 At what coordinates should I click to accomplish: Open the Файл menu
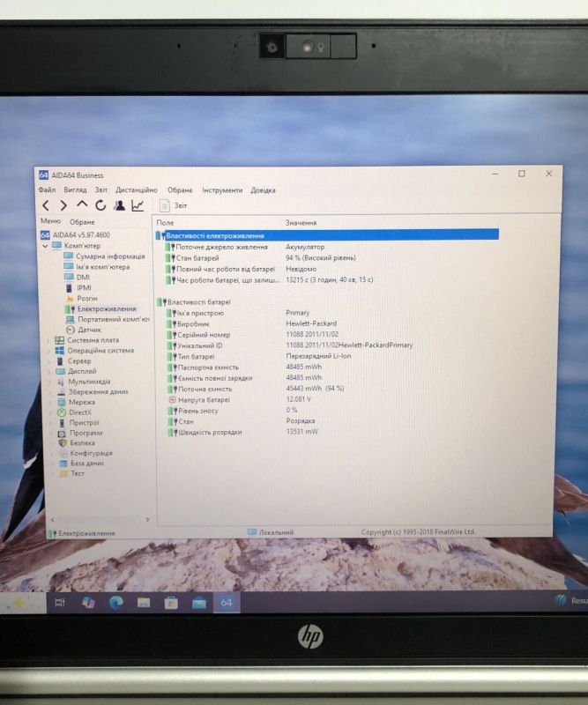click(47, 189)
